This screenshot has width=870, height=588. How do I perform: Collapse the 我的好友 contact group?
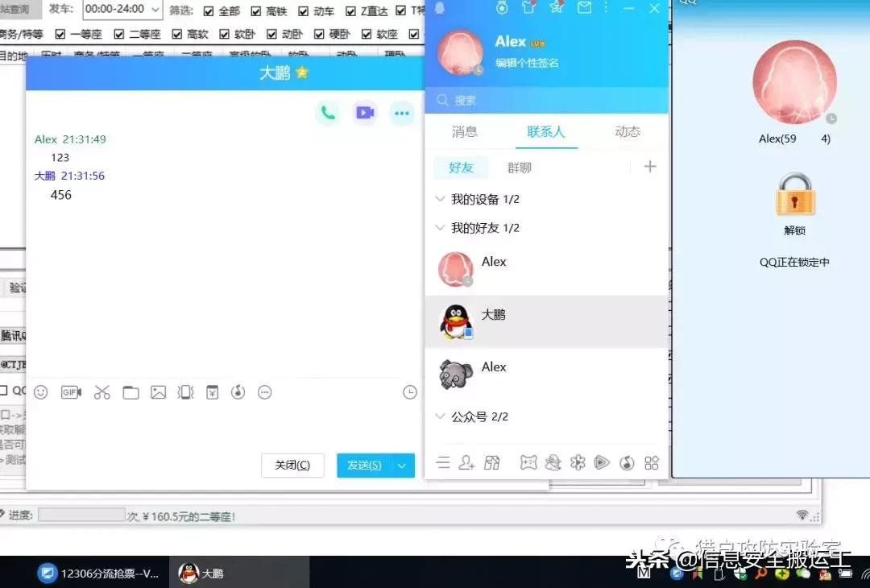[440, 228]
